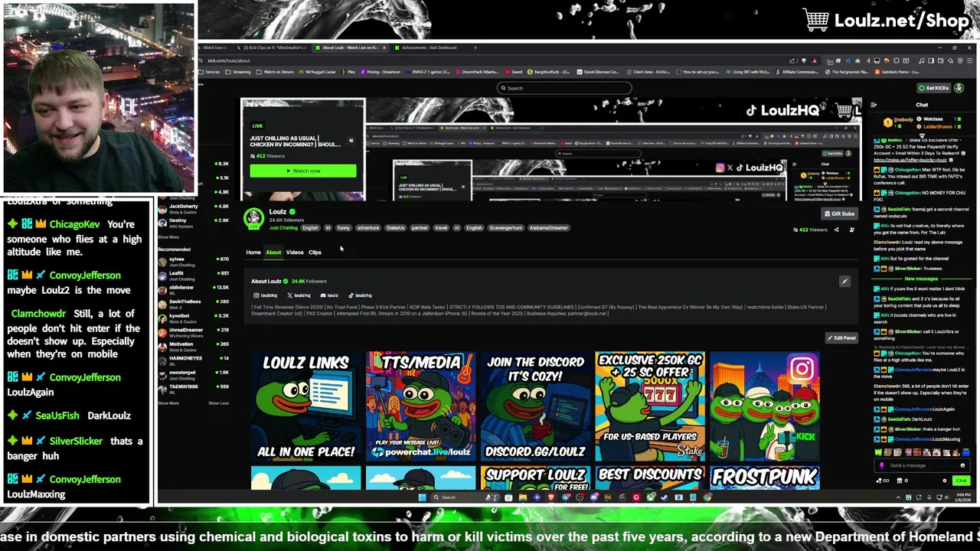Open the McNugget Caviar bookmark
Screen dimensions: 980x551
(x=316, y=72)
